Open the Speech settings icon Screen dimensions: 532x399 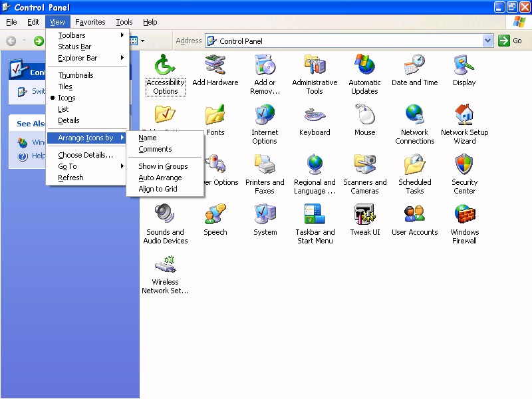coord(215,220)
